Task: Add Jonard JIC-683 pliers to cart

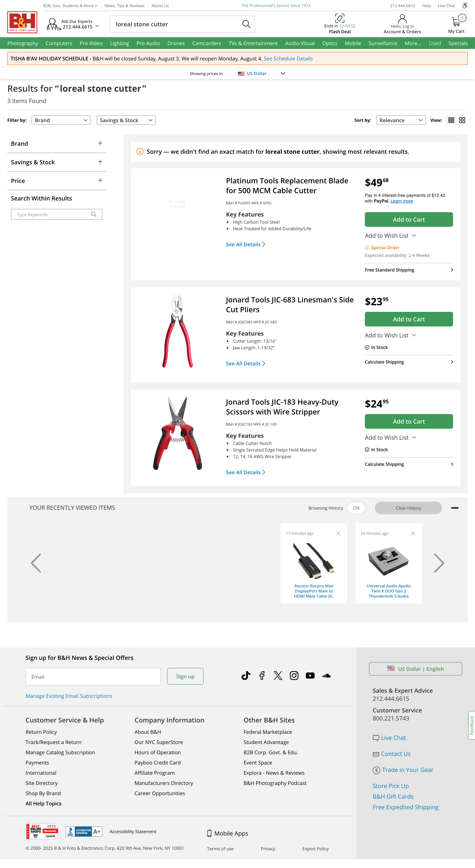Action: pos(408,319)
